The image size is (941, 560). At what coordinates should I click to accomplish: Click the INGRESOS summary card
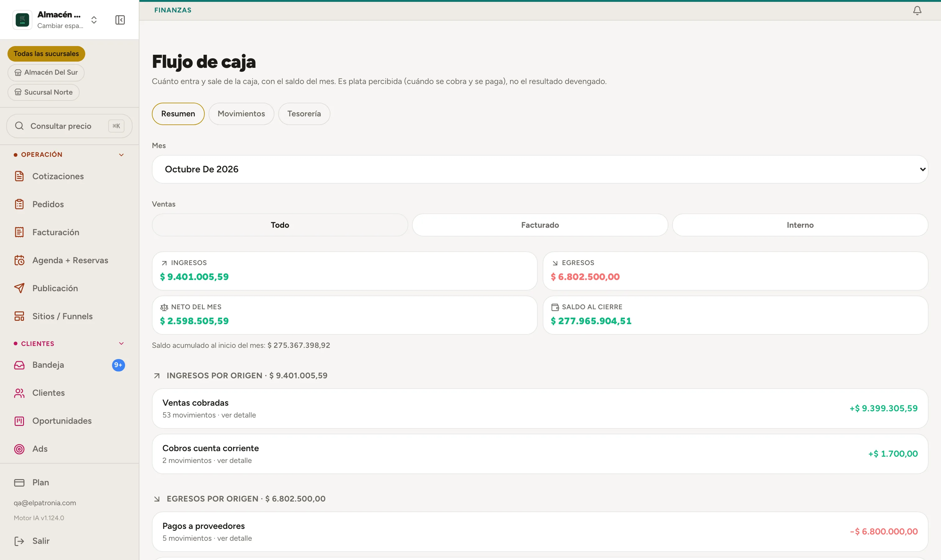click(x=344, y=271)
